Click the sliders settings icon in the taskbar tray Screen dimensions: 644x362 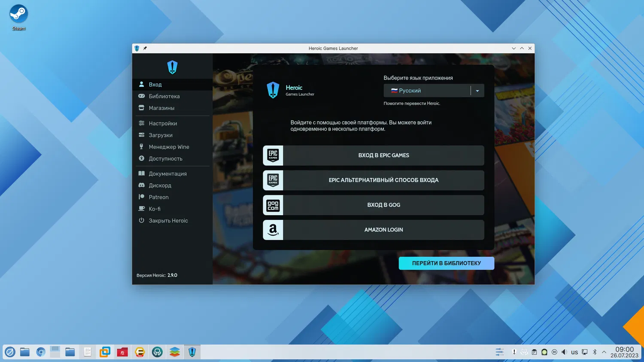coord(500,352)
